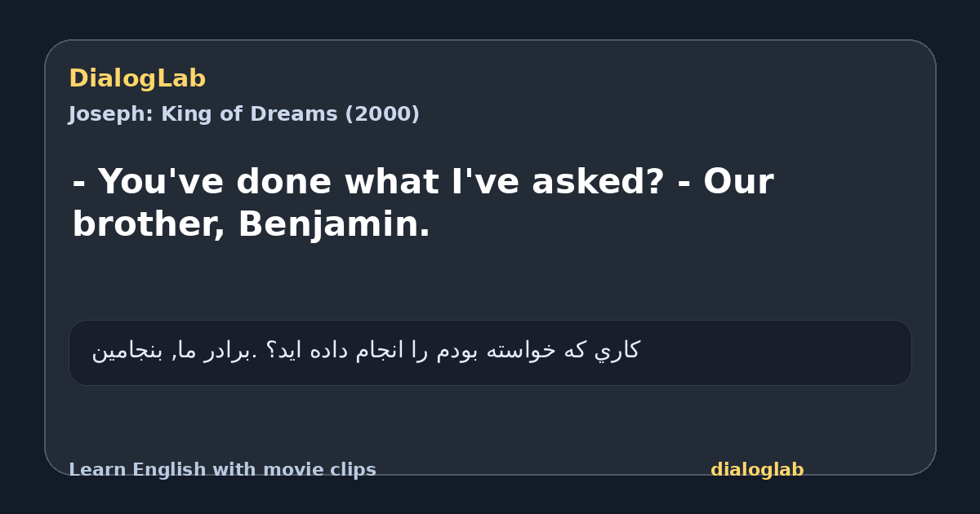The width and height of the screenshot is (980, 514).
Task: Click the word "done" in the subtitle
Action: (x=283, y=182)
